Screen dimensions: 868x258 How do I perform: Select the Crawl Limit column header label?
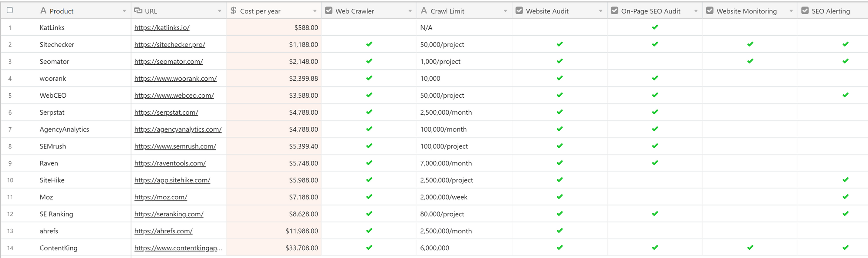pyautogui.click(x=447, y=11)
